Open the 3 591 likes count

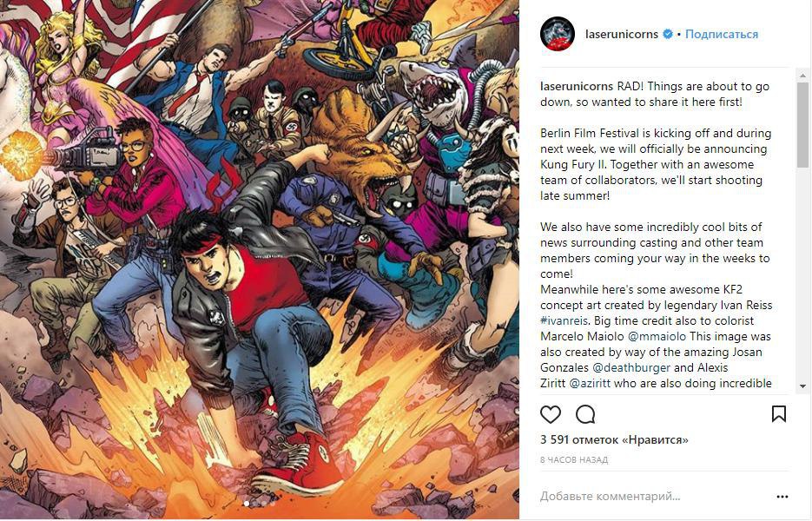[x=614, y=439]
